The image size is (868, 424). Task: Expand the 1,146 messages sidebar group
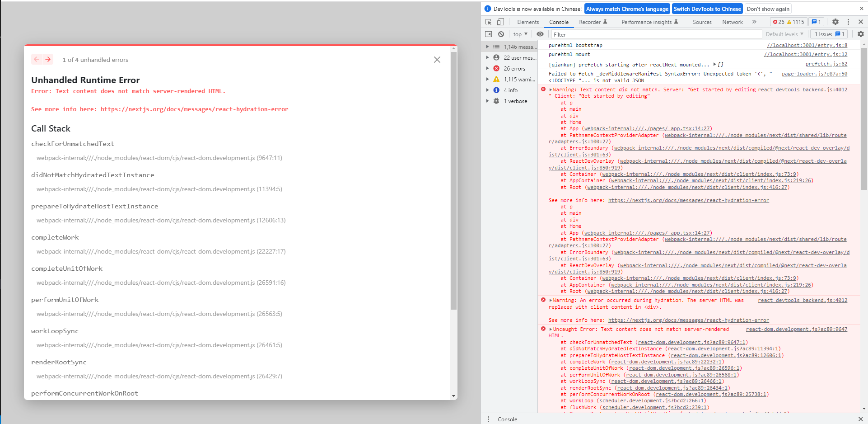[487, 47]
